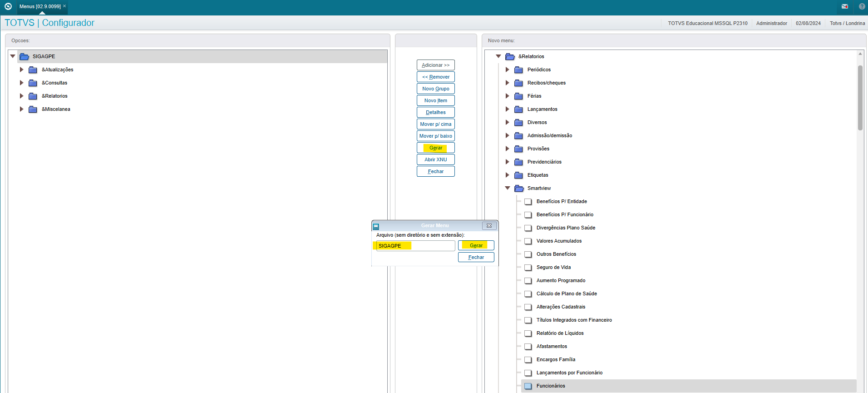Expand the &Atualizações tree node

(21, 70)
